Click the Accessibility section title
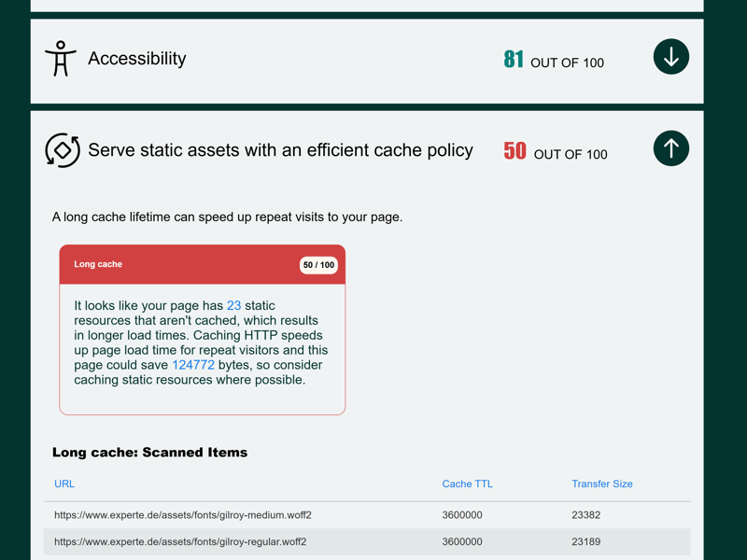 136,59
